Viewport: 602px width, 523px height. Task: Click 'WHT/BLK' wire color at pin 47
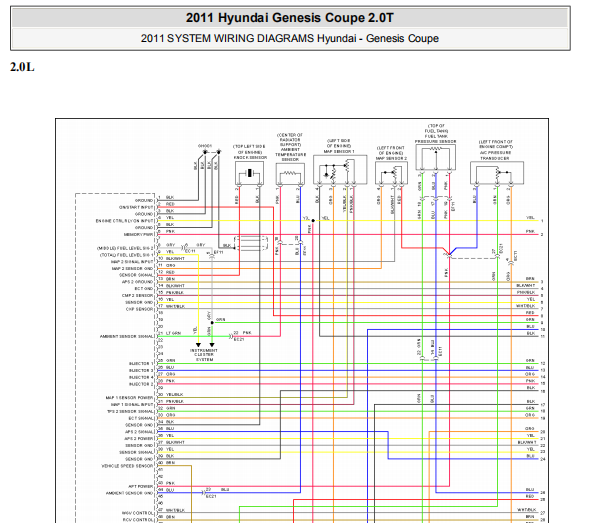175,510
